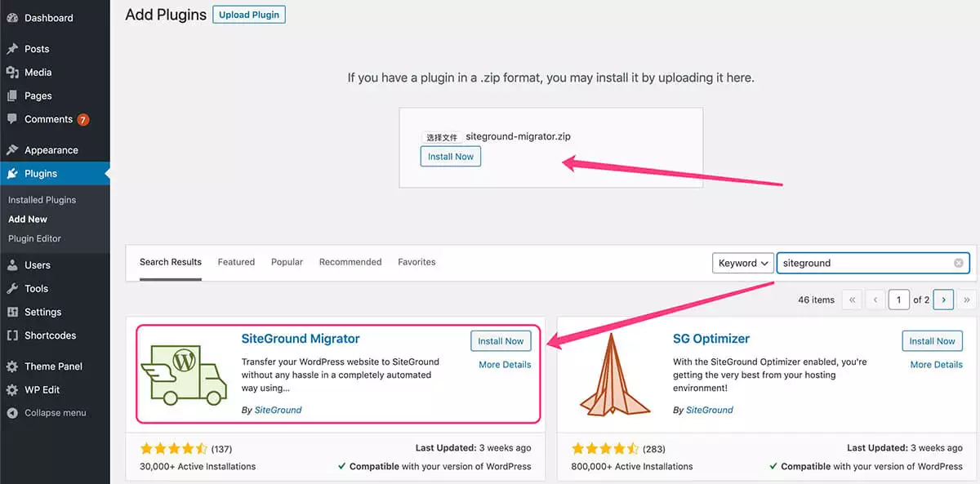View More Details for SG Optimizer
Screen dimensions: 980x484
(x=936, y=365)
